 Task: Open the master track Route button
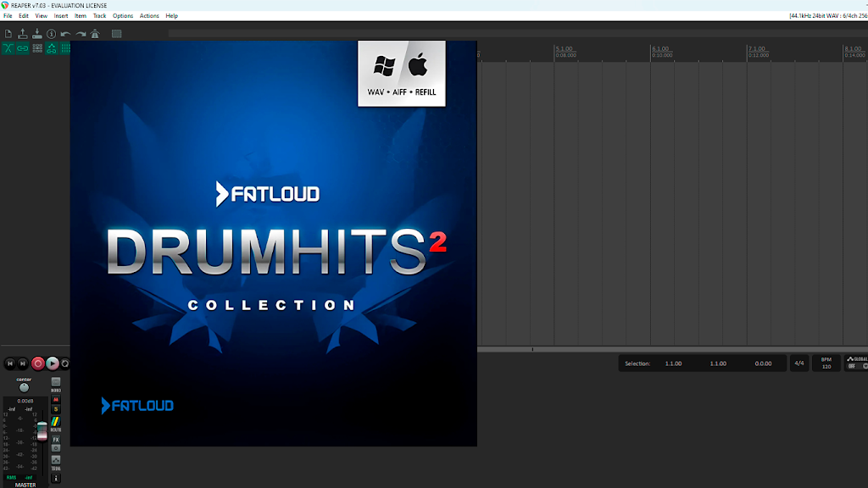[56, 424]
